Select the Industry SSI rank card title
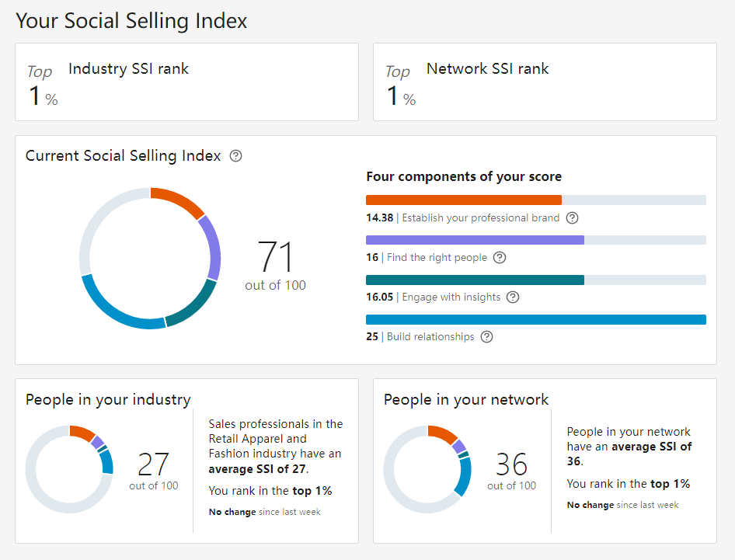This screenshot has height=560, width=735. click(x=129, y=68)
